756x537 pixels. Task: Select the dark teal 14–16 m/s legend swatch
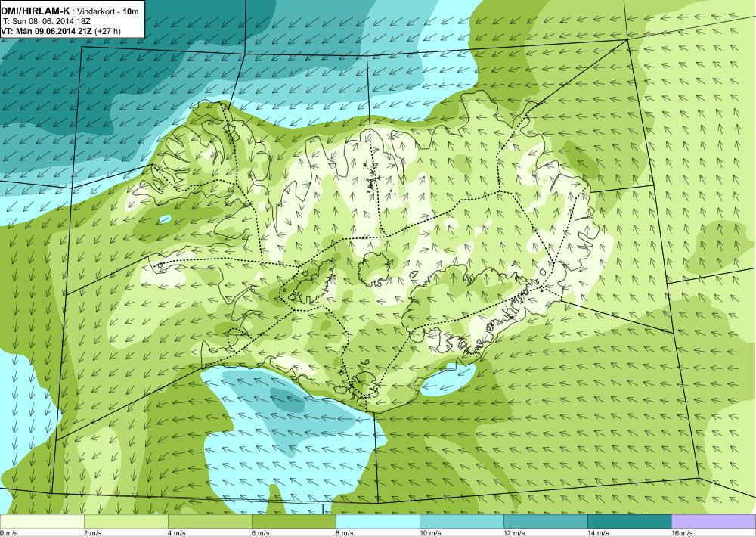pos(629,521)
